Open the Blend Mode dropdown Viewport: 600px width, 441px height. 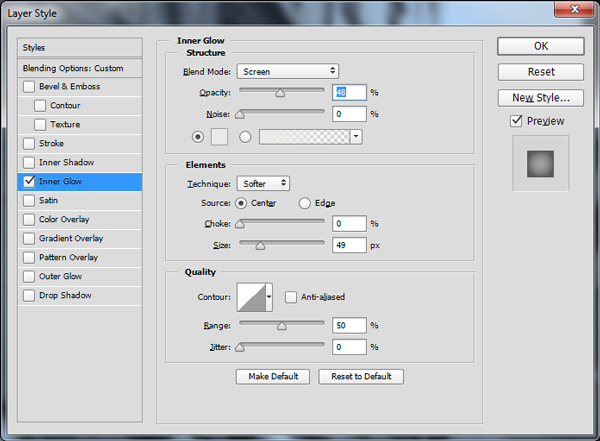(288, 72)
